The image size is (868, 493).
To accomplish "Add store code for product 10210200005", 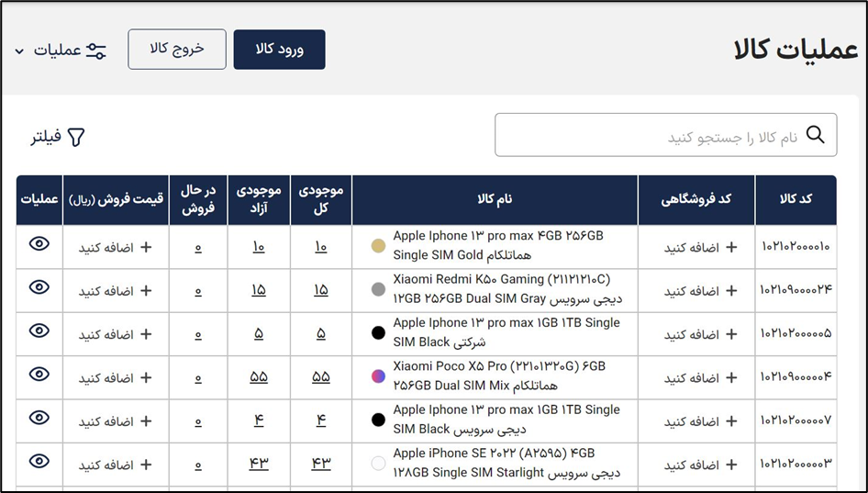I will click(700, 334).
